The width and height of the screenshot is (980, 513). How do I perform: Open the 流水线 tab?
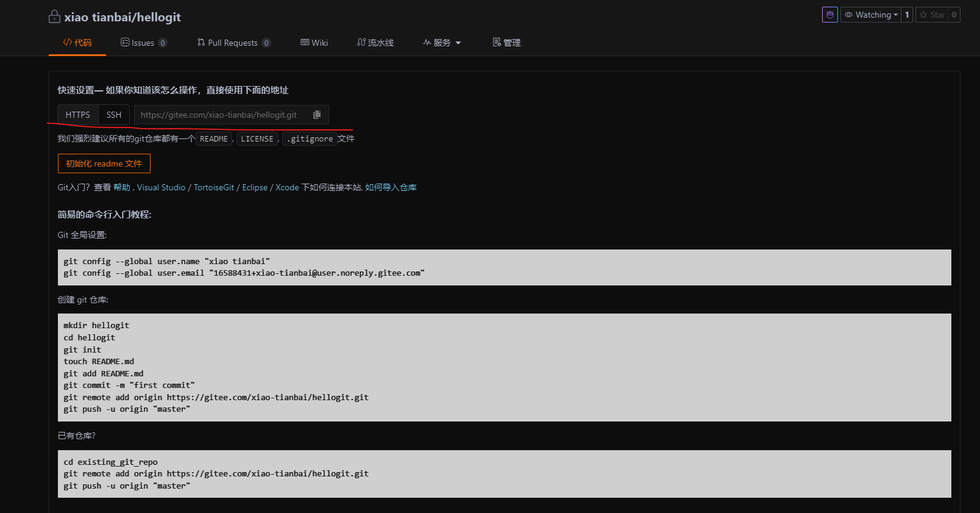pos(375,43)
